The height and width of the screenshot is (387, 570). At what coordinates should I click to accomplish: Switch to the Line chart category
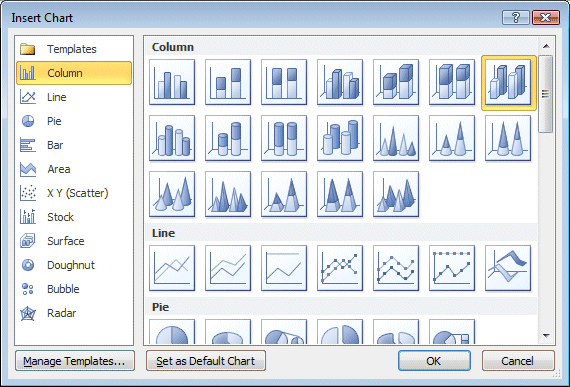tap(74, 97)
